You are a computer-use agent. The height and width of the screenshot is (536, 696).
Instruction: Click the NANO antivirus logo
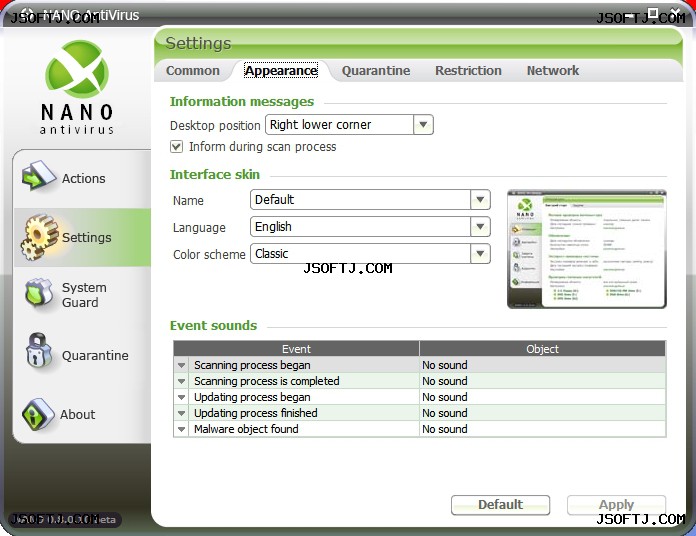[77, 87]
